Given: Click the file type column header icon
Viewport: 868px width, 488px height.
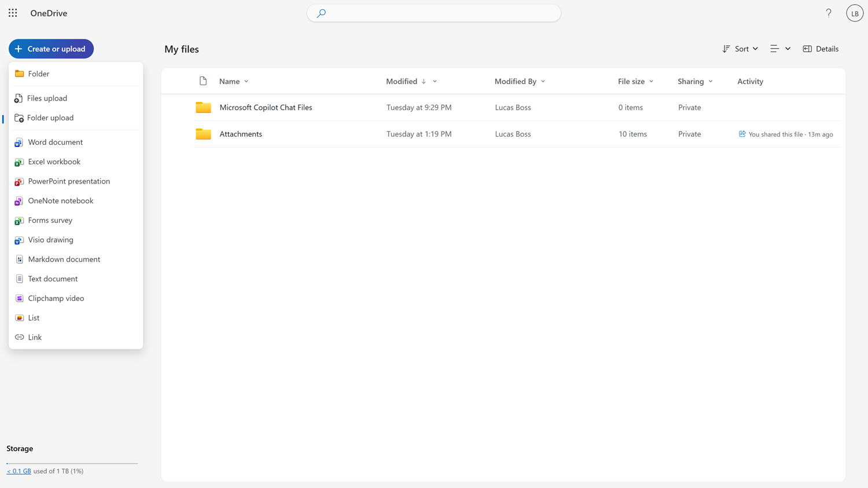Looking at the screenshot, I should pos(203,81).
